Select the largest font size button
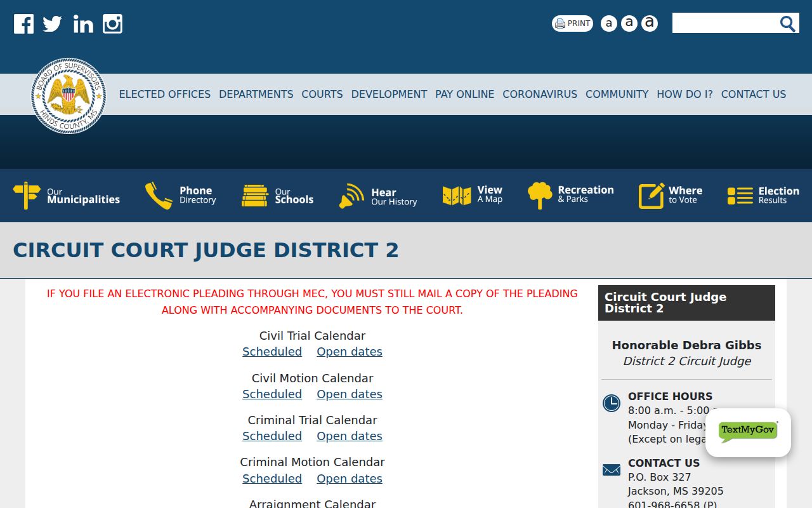Image resolution: width=812 pixels, height=508 pixels. tap(649, 23)
